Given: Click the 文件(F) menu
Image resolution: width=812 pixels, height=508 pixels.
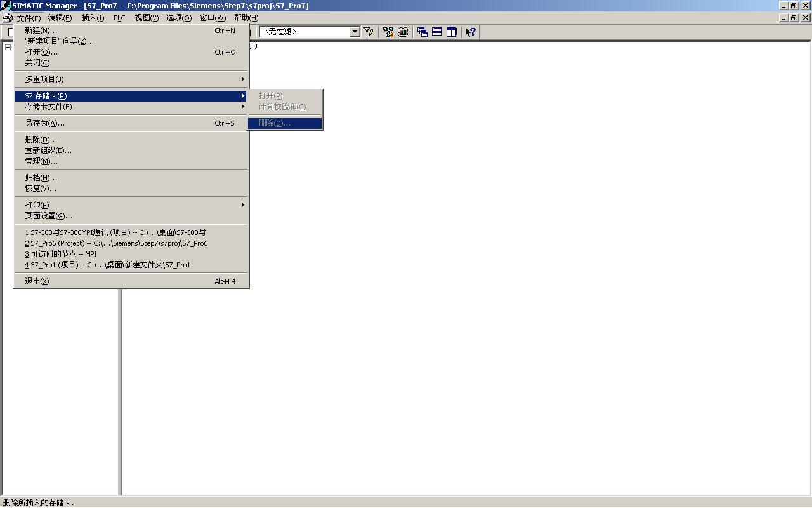Looking at the screenshot, I should (29, 18).
